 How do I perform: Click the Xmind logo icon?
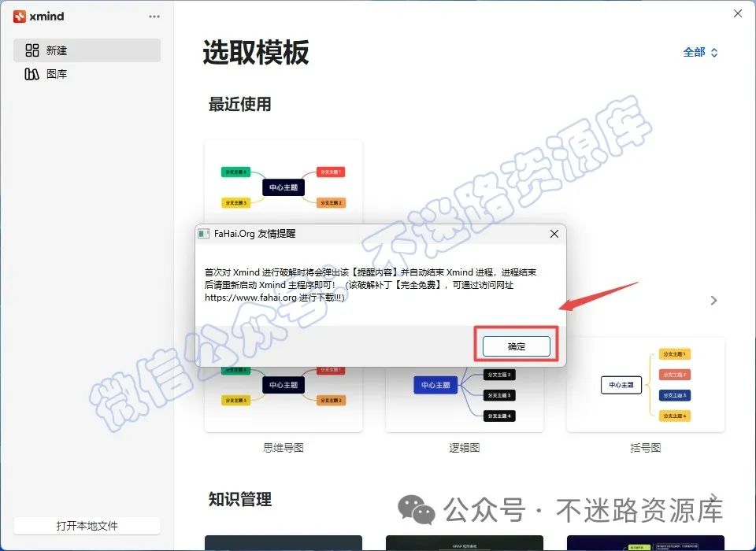click(x=19, y=17)
